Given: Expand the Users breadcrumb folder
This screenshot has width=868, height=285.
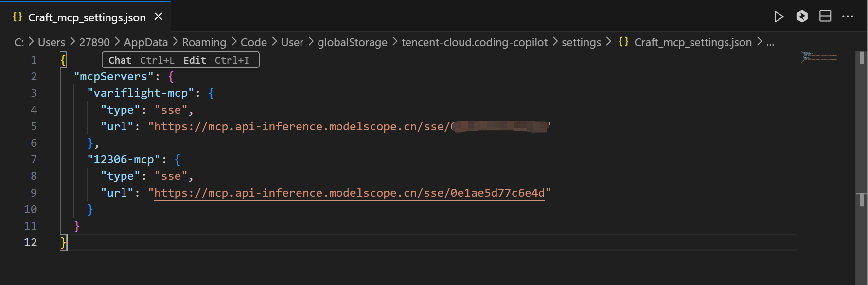Looking at the screenshot, I should 51,42.
